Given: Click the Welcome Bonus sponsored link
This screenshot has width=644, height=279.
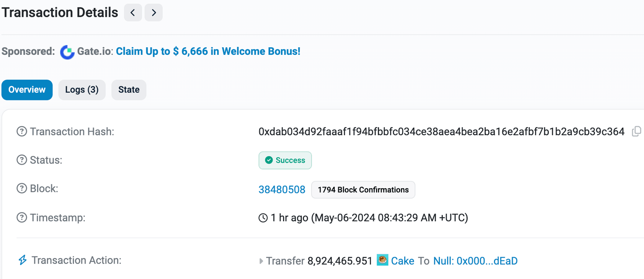Looking at the screenshot, I should point(208,52).
